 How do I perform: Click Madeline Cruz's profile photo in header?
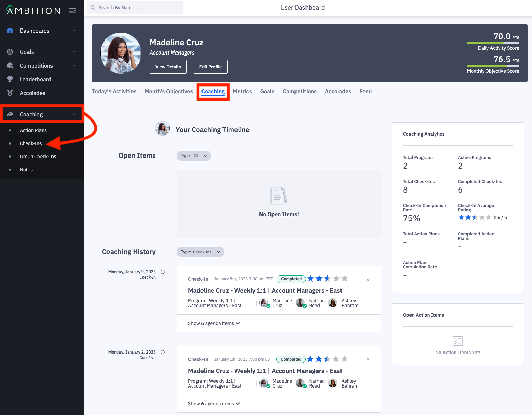pos(121,53)
